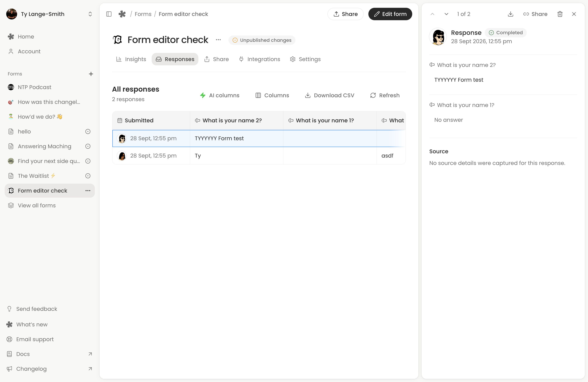
Task: Click the asterisk logo in breadcrumb
Action: coord(122,14)
